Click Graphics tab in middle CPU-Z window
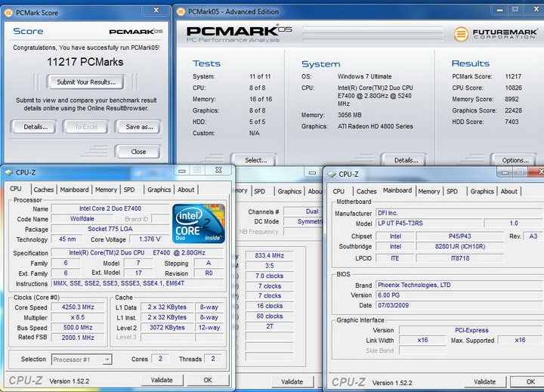Image resolution: width=544 pixels, height=392 pixels. (289, 192)
